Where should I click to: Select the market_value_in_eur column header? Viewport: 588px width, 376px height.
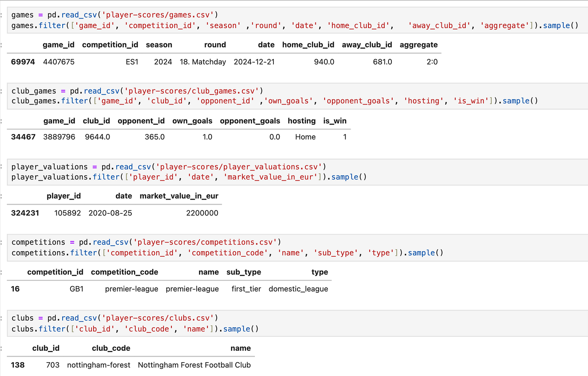click(x=179, y=196)
